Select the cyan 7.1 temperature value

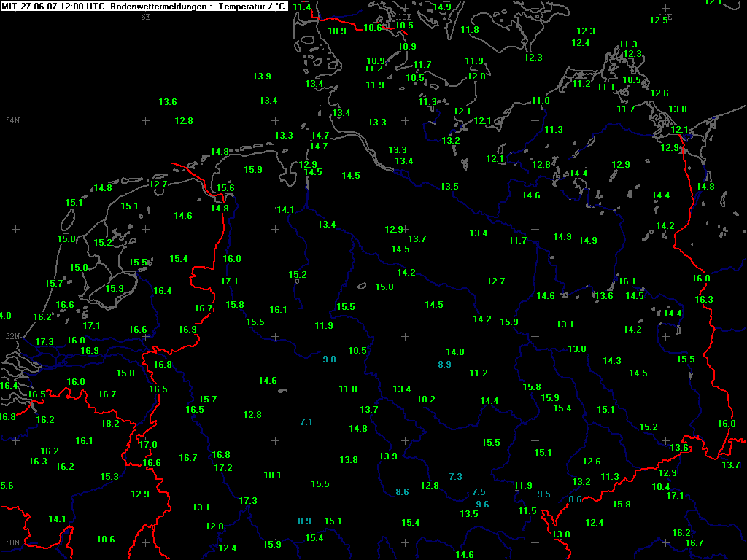tap(306, 422)
